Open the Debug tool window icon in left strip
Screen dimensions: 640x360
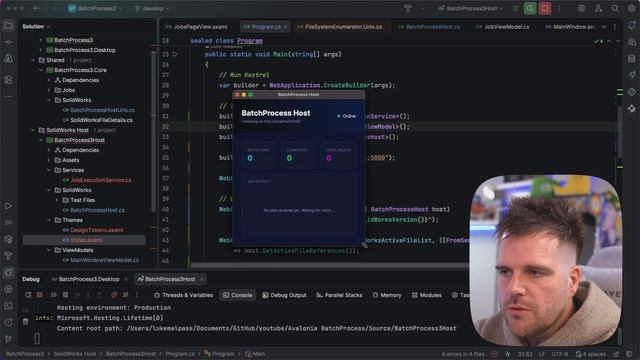coord(8,272)
